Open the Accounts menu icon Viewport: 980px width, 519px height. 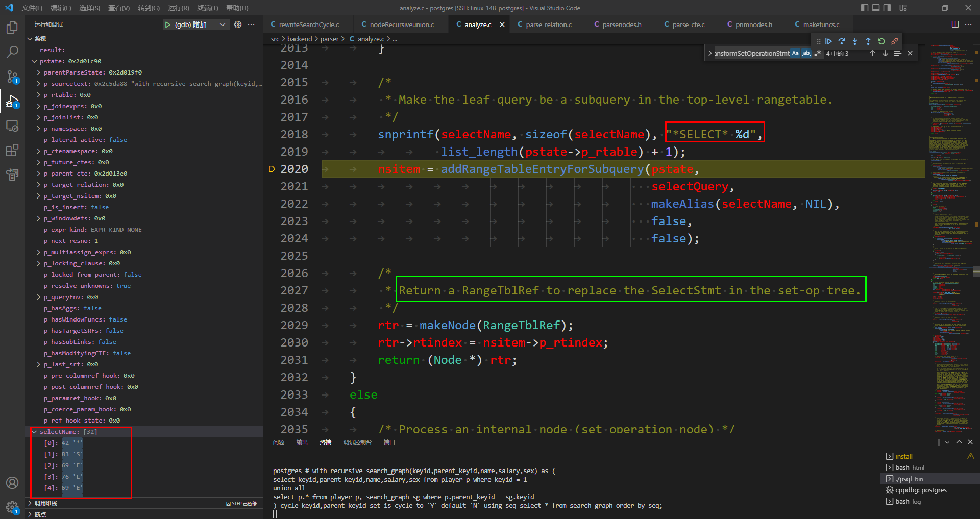(x=12, y=483)
